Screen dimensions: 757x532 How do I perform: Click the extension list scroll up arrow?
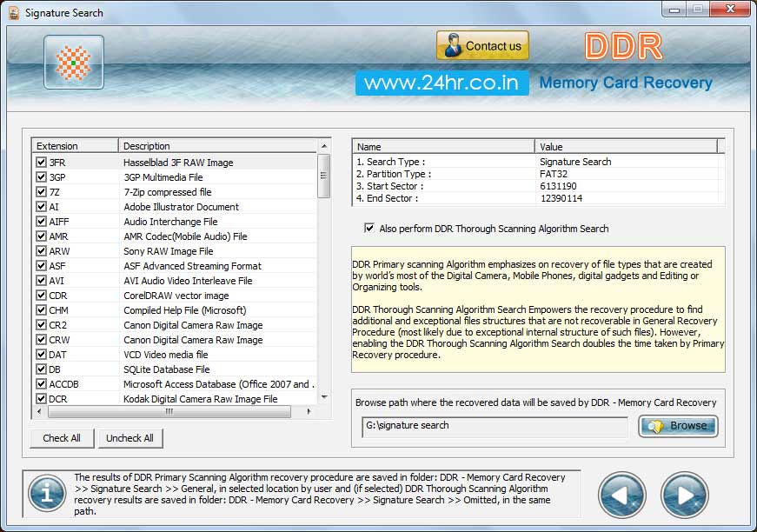coord(324,146)
